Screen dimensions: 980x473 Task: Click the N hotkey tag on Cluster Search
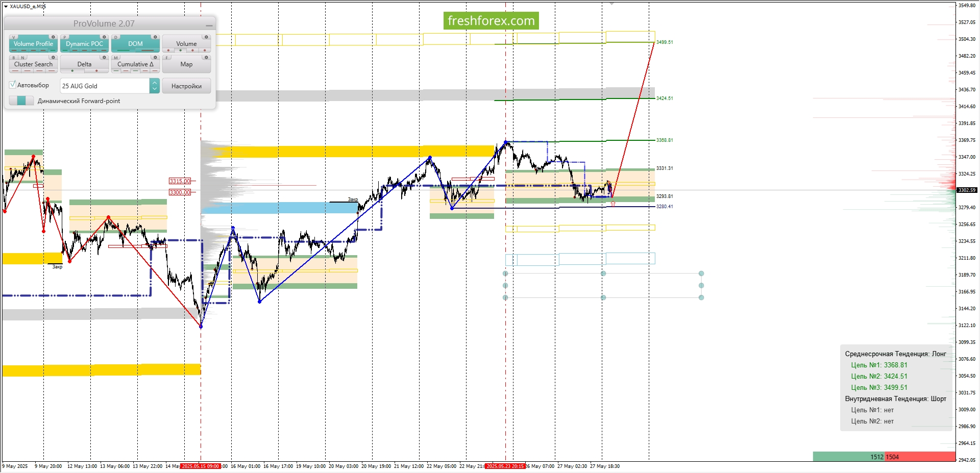coord(22,58)
